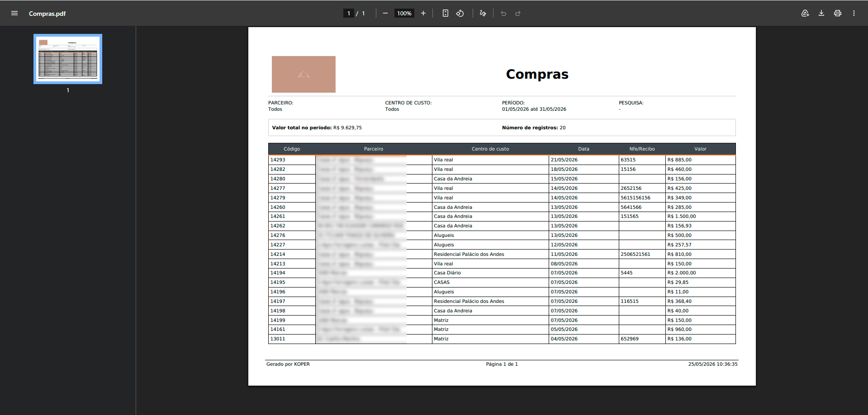Screen dimensions: 868x415
Task: Click the 100% zoom level field
Action: tap(404, 14)
